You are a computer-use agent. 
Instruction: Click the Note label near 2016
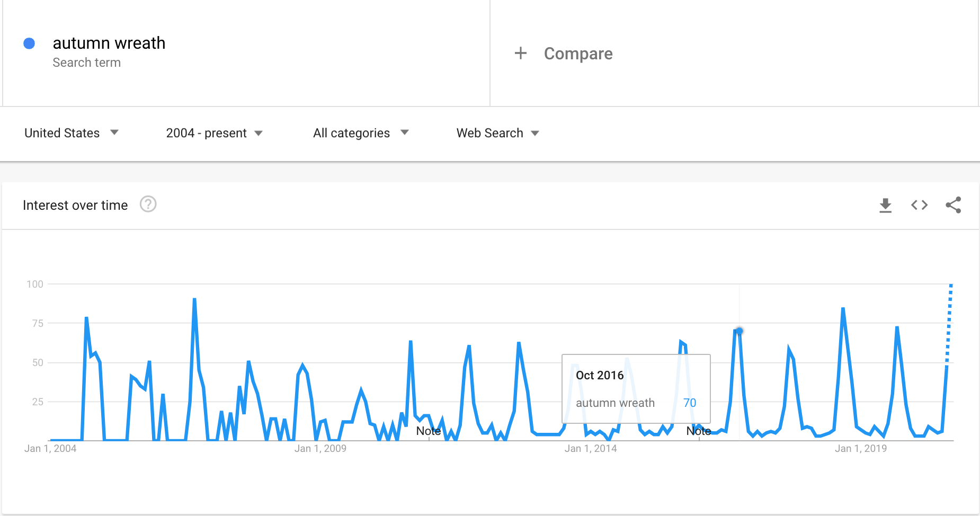[698, 431]
